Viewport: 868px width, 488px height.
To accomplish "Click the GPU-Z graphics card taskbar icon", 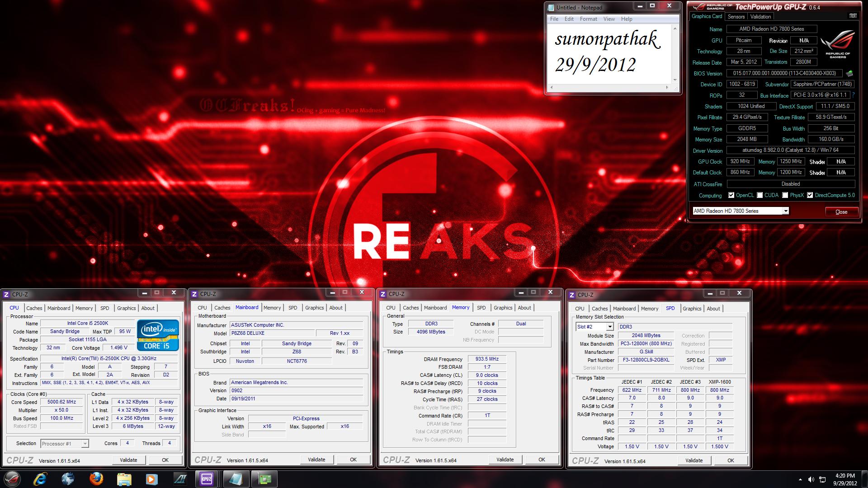I will click(x=264, y=479).
